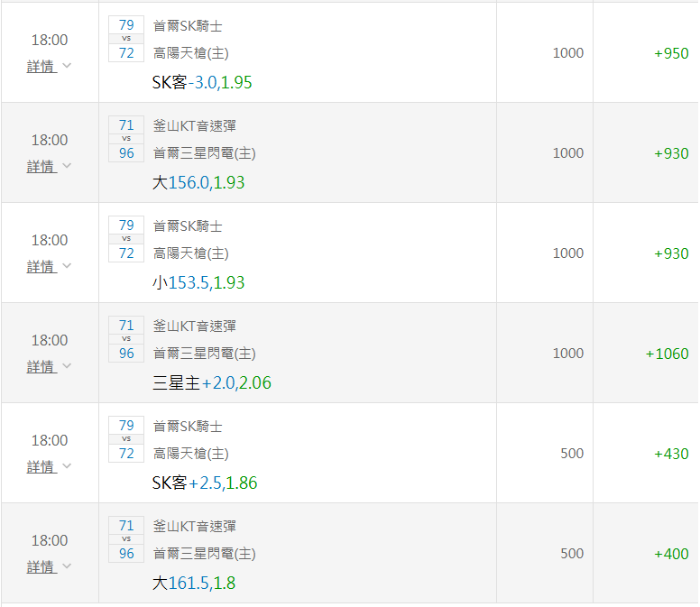Click the +430 payout amount
This screenshot has height=607, width=700.
click(x=671, y=454)
